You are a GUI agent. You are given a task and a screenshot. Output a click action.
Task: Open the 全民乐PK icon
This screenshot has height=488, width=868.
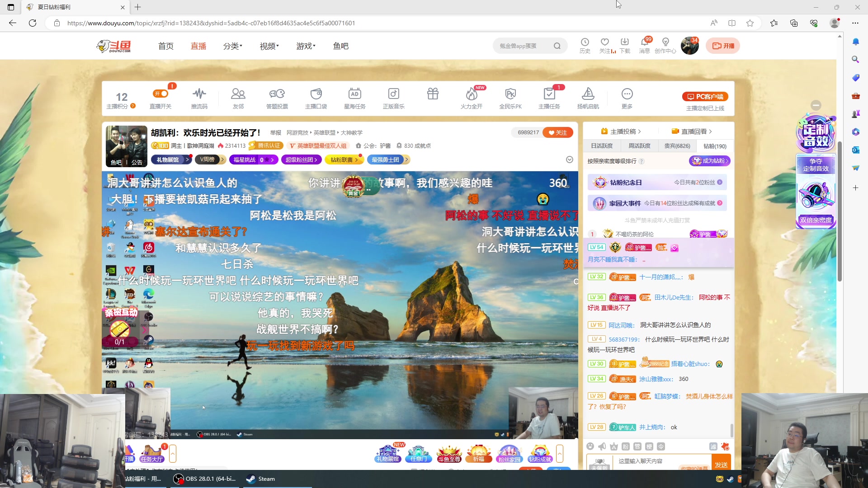pyautogui.click(x=510, y=94)
